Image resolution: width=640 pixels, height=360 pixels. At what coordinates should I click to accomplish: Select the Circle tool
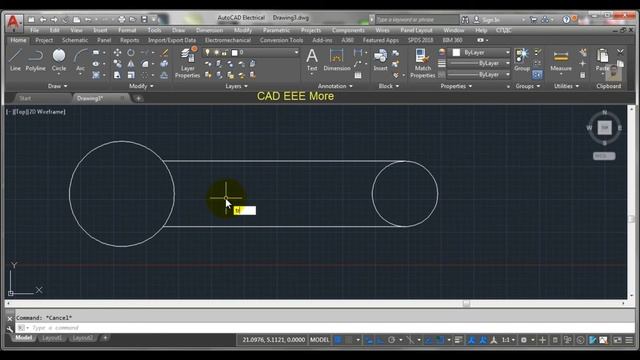coord(59,60)
